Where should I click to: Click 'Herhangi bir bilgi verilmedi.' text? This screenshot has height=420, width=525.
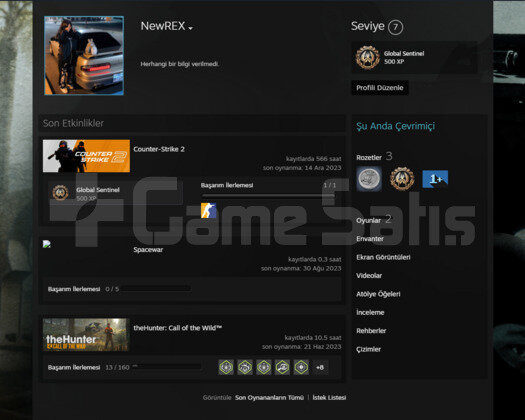pyautogui.click(x=179, y=64)
